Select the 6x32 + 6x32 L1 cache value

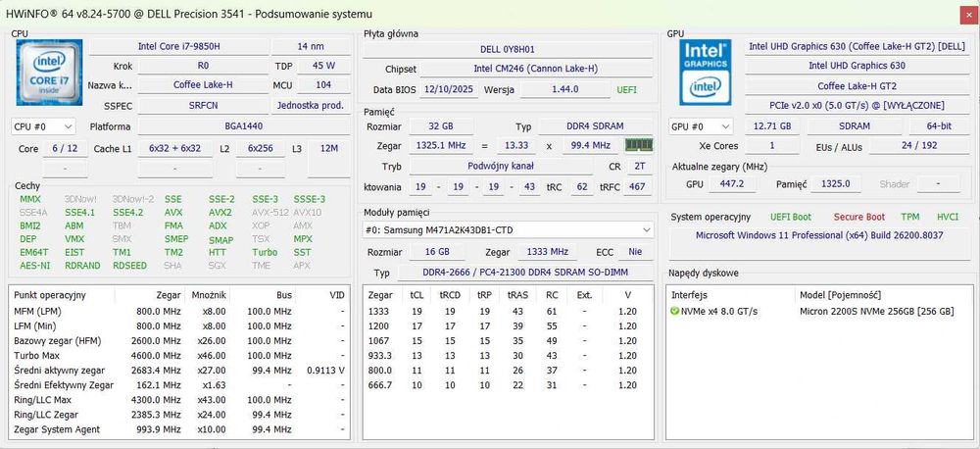175,149
